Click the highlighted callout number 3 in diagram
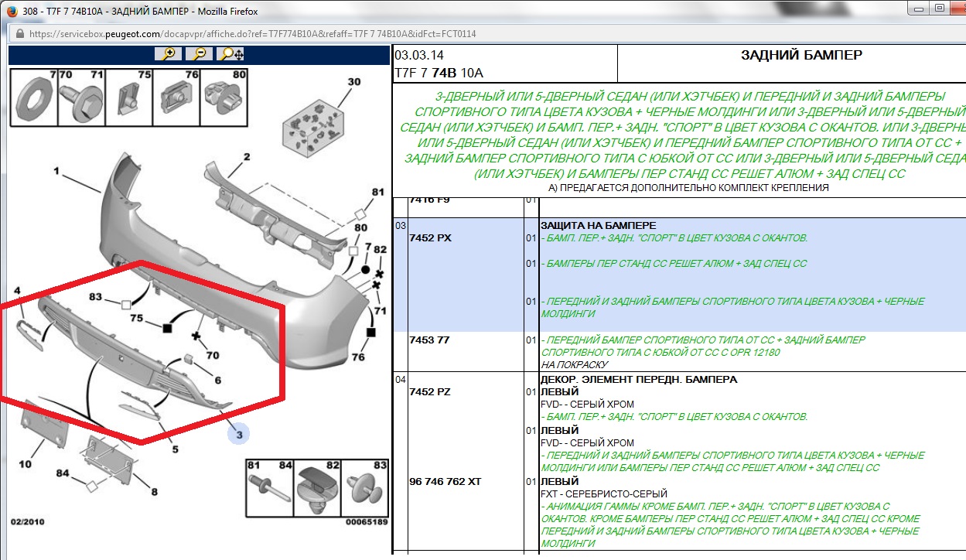Screen dimensions: 966x560 pos(239,435)
